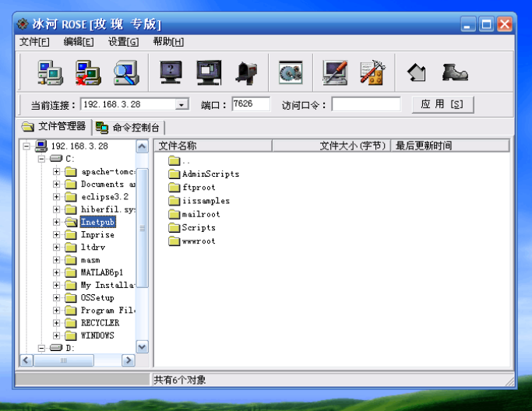Click the 端口 field showing 7626
Screen dimensions: 532x411
tap(251, 104)
